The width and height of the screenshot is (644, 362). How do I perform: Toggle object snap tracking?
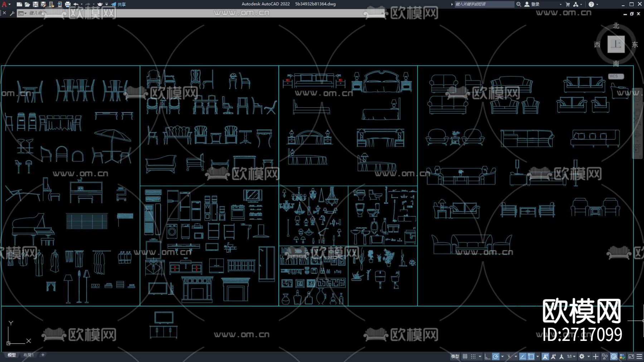click(523, 357)
